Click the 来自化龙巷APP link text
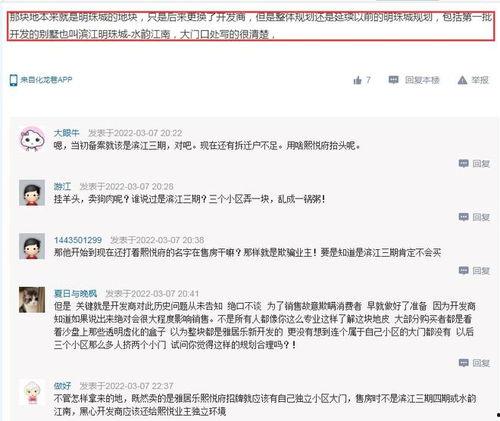The image size is (500, 421). click(x=46, y=80)
